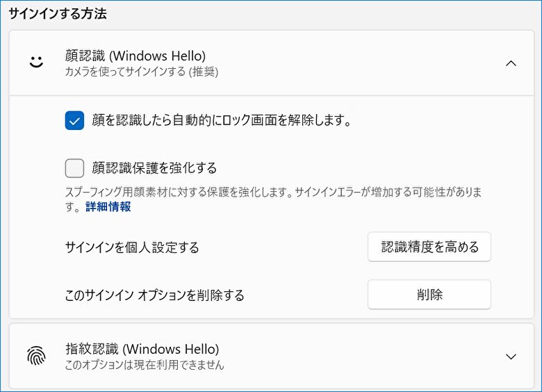
Task: Click the サインインする方法 heading
Action: coord(58,13)
